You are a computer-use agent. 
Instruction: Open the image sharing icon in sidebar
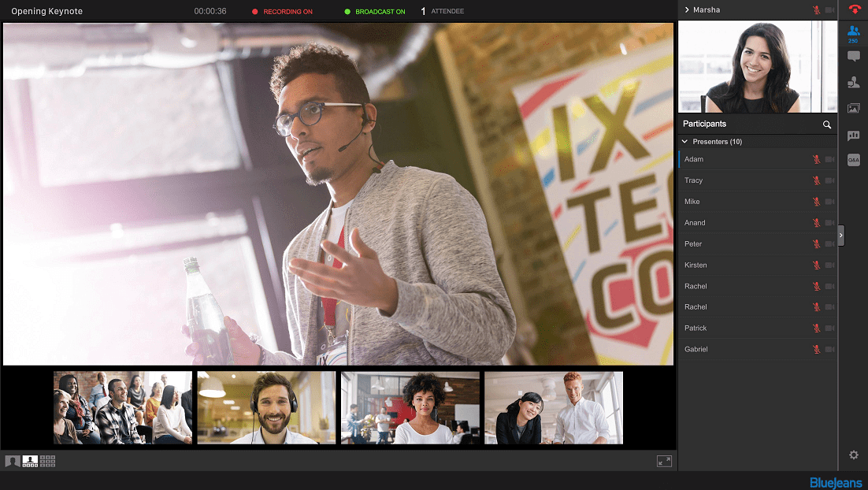pos(853,109)
